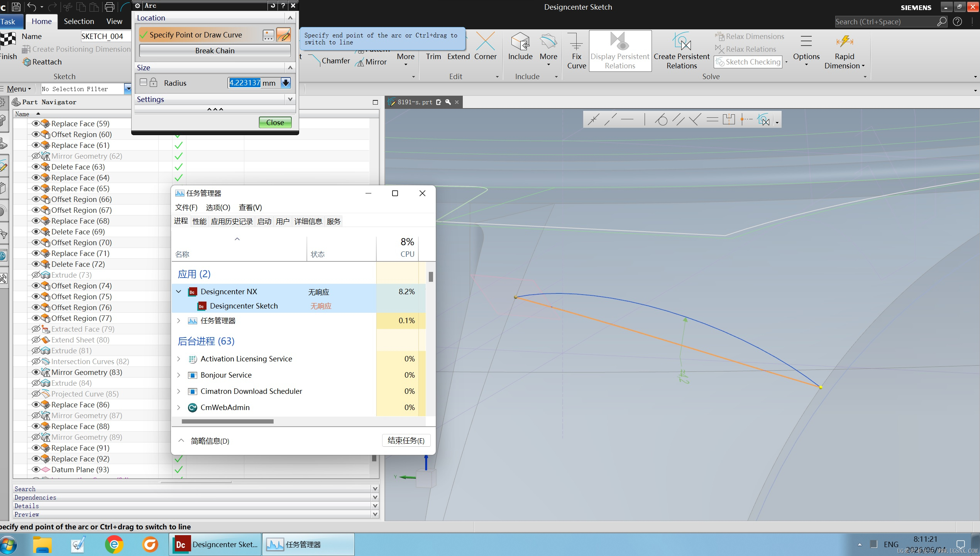Open the 查看(V) menu in Task Manager
This screenshot has height=556, width=980.
pos(250,207)
